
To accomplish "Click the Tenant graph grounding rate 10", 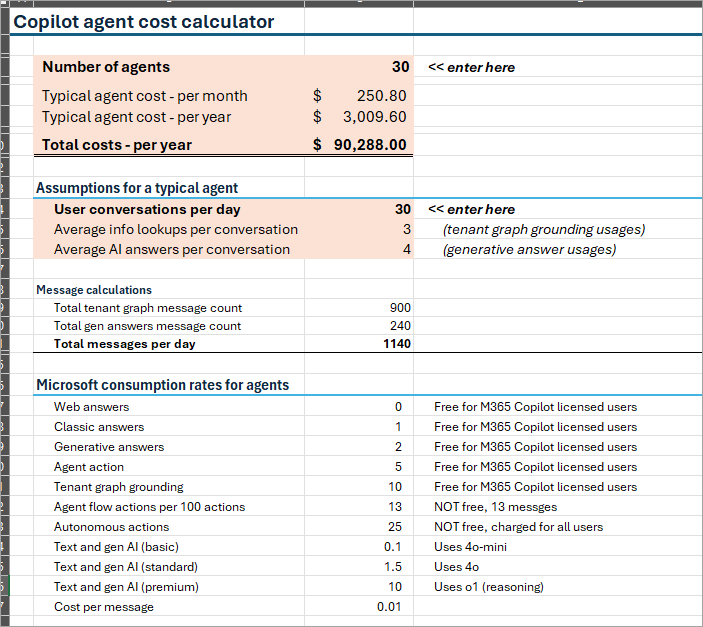I will [x=395, y=487].
